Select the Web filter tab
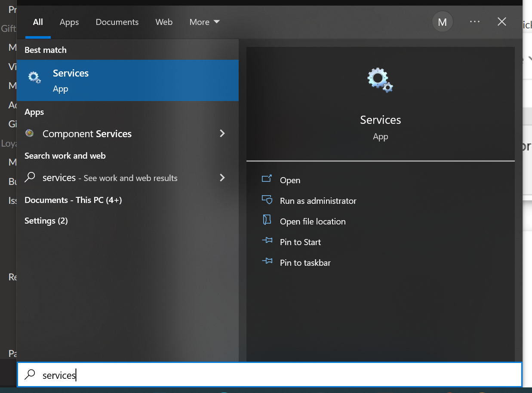 [x=164, y=22]
